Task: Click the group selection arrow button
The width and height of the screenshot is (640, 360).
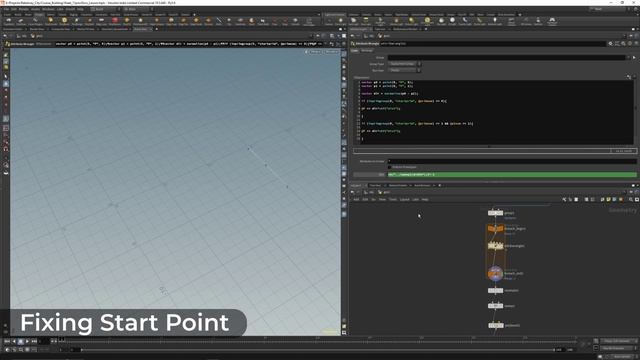Action: (x=634, y=58)
